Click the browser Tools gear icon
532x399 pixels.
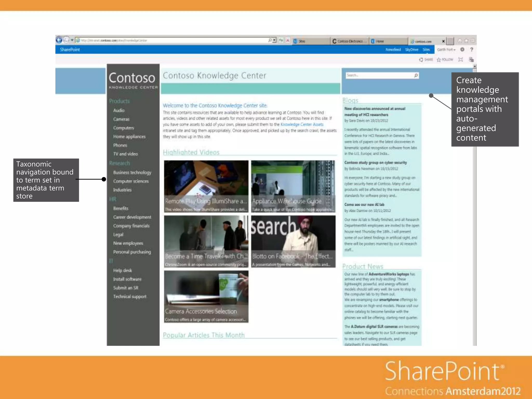coord(473,41)
